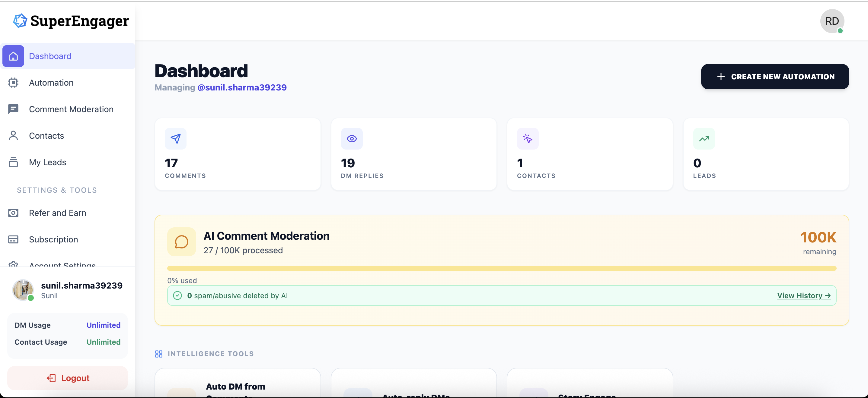The height and width of the screenshot is (398, 868).
Task: Click the 27 / 100K processed text
Action: tap(243, 251)
